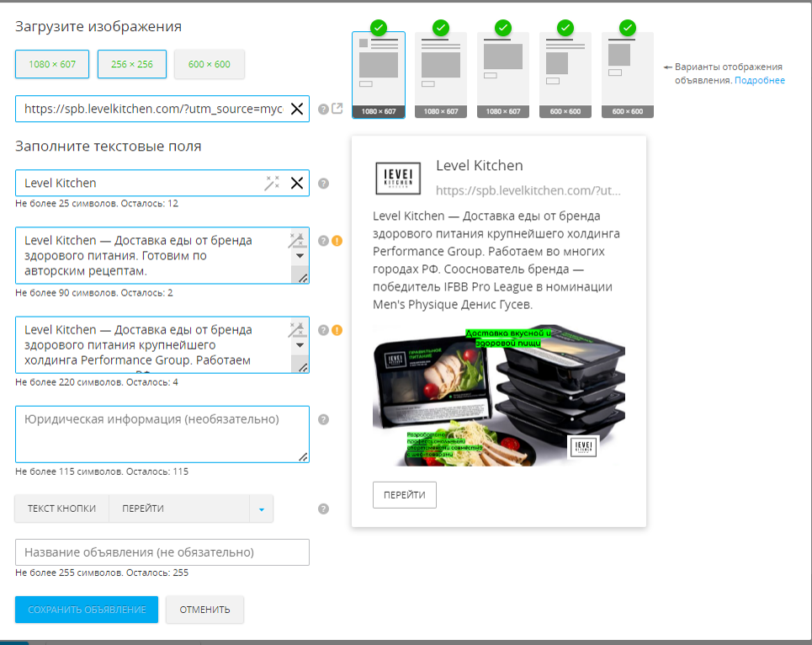Click help icon next to legal information field
The image size is (812, 645).
coord(323,419)
